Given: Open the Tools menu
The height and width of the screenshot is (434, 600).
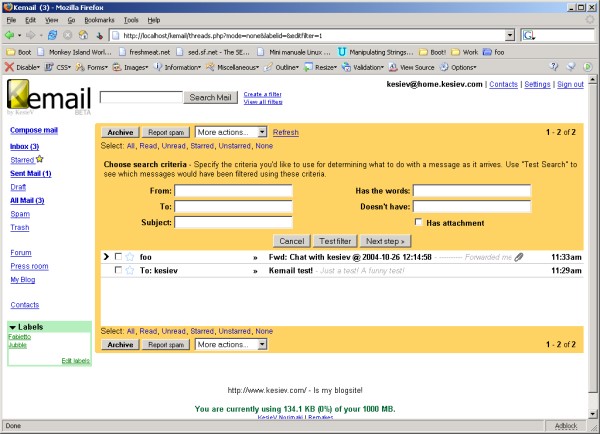Looking at the screenshot, I should (131, 20).
